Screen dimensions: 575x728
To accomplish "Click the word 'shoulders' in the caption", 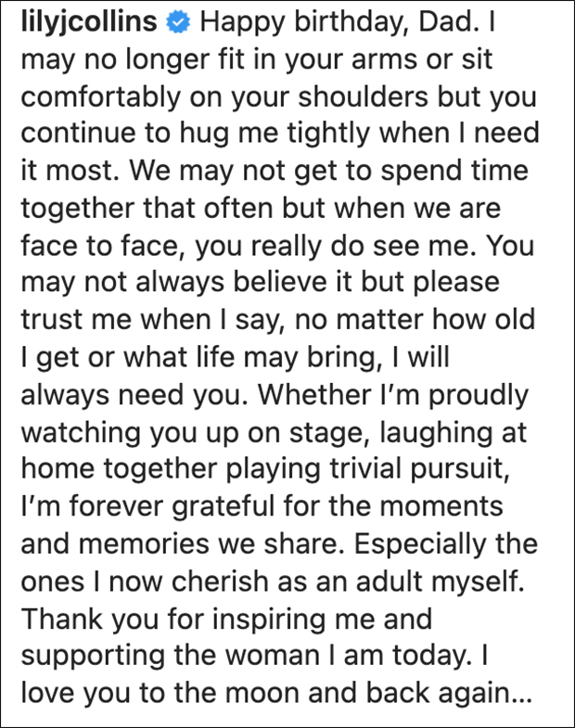I will (x=363, y=96).
